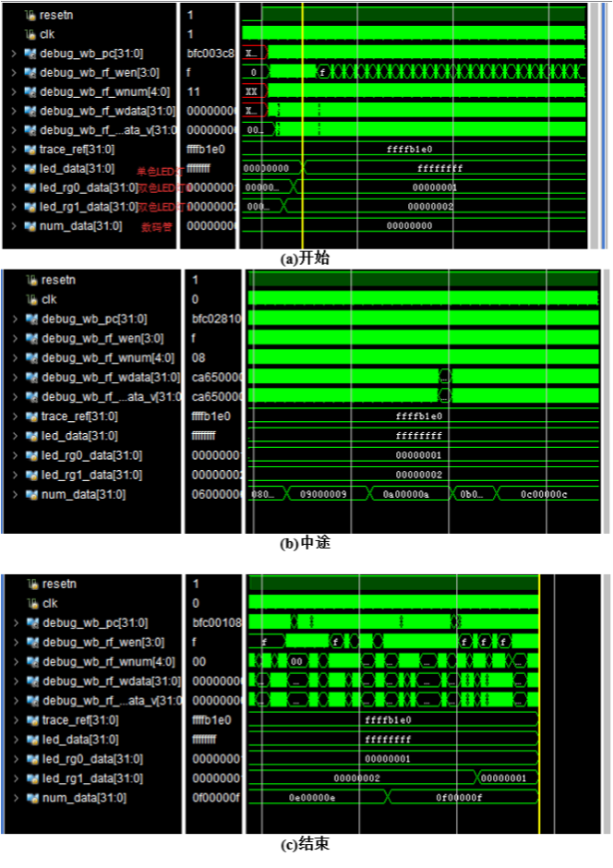613x868 pixels.
Task: Click the clk signal icon in panel (b)
Action: pos(32,300)
